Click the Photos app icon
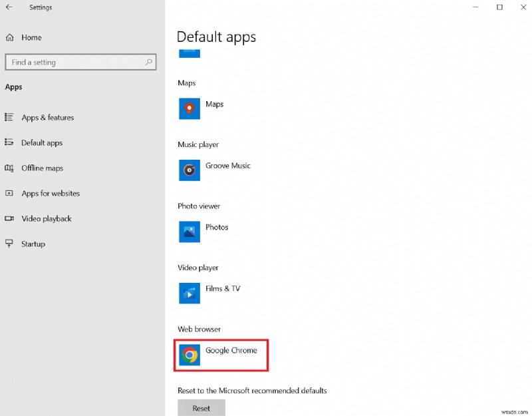 [190, 232]
